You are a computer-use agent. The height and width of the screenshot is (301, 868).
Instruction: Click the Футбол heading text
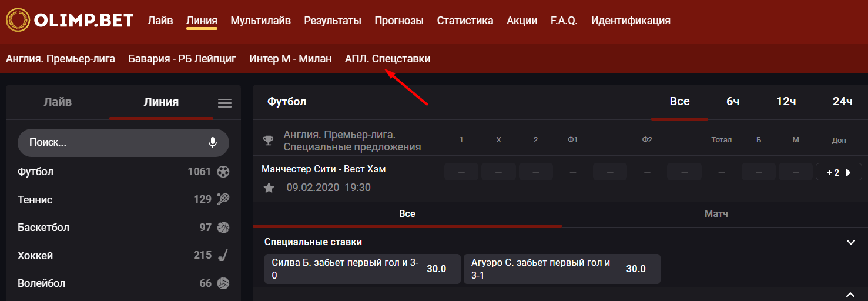pyautogui.click(x=287, y=102)
